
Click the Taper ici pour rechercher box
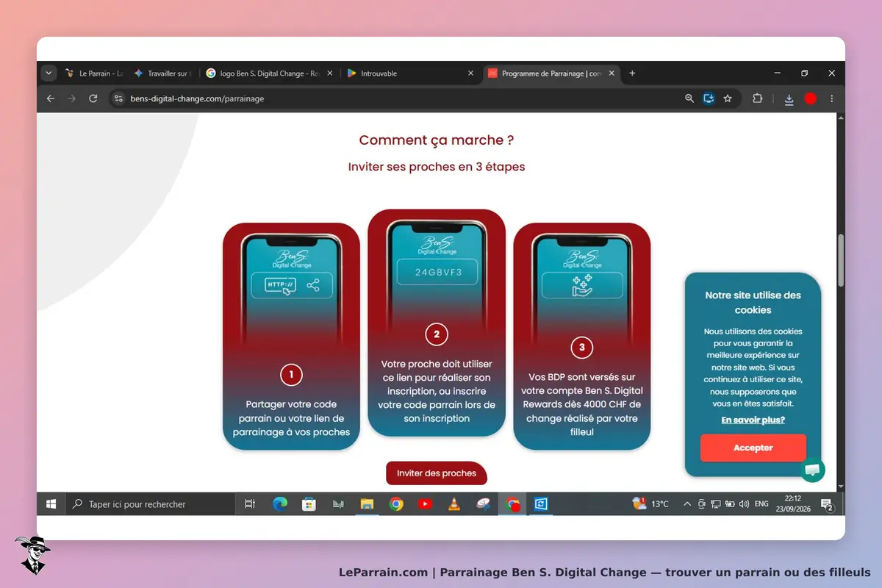coord(151,504)
